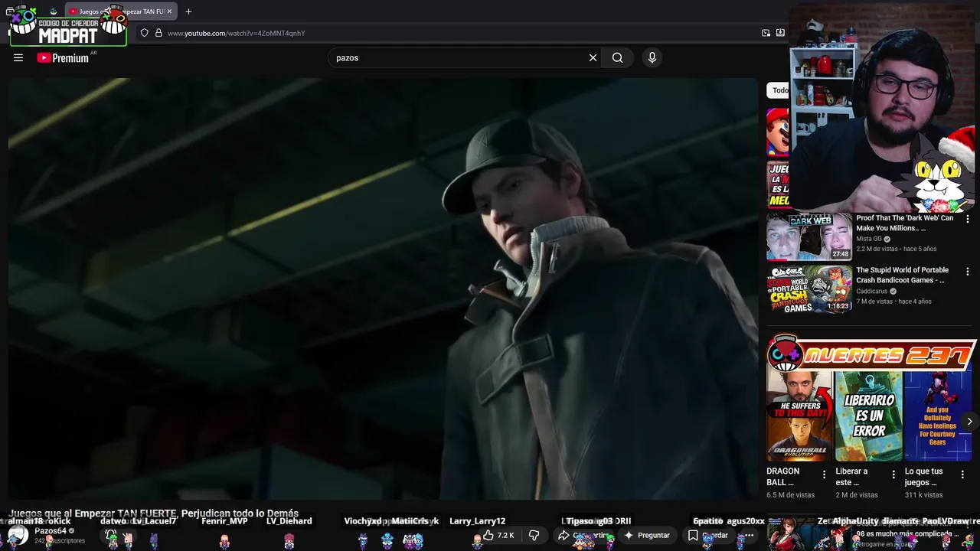Open the browser shield tracking protection icon
980x551 pixels.
144,33
